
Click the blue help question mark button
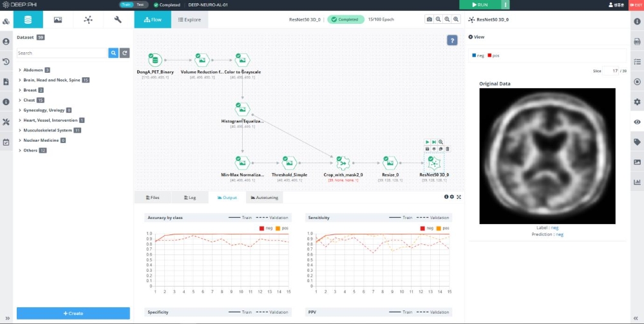point(452,41)
